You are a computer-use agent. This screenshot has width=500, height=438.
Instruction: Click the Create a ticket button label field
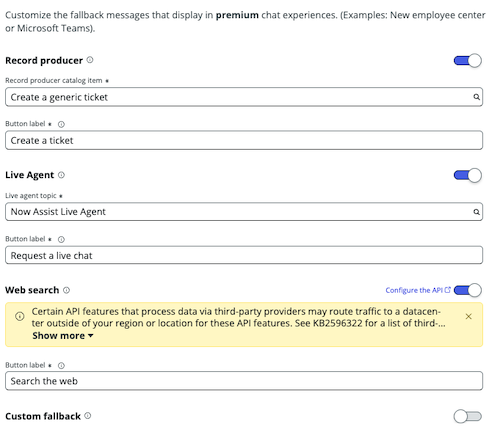coord(244,140)
